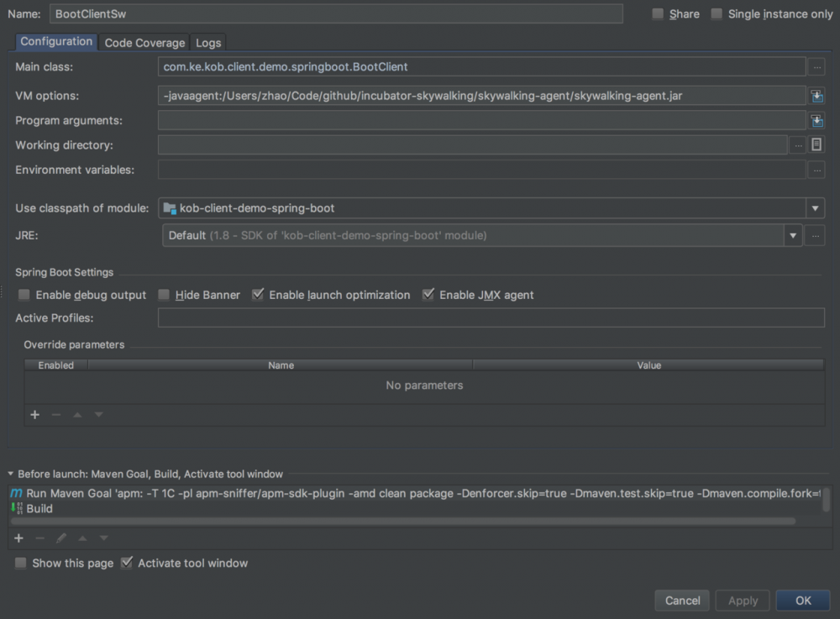Toggle Single instance only checkbox

(x=717, y=14)
